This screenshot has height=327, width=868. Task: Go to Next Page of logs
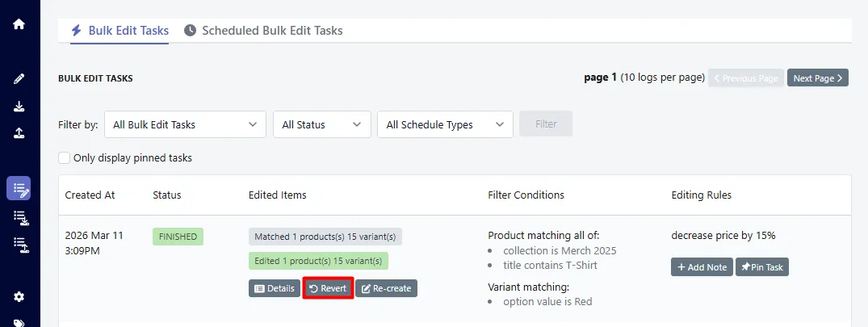pos(818,78)
